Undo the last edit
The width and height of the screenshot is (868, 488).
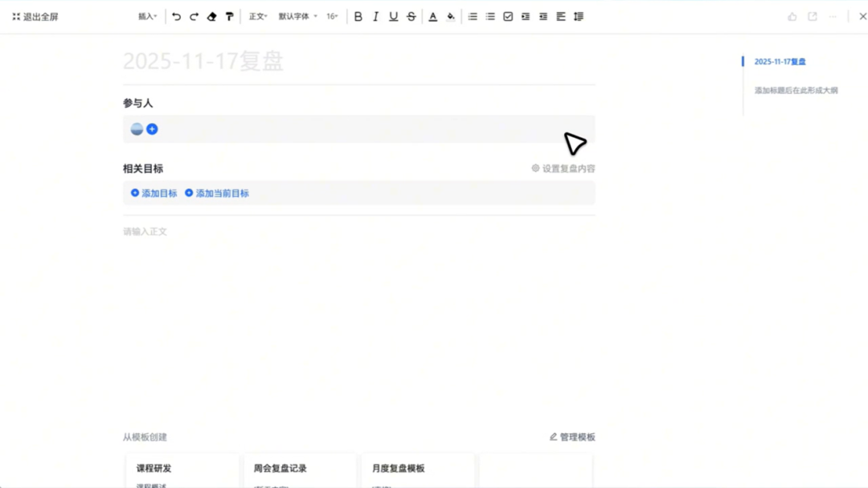[176, 17]
